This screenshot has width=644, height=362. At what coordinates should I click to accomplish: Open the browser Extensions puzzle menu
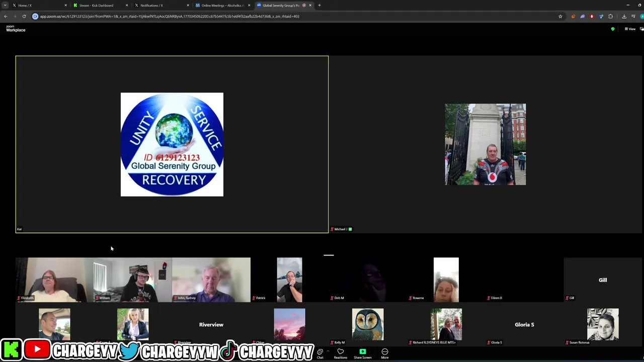point(610,16)
